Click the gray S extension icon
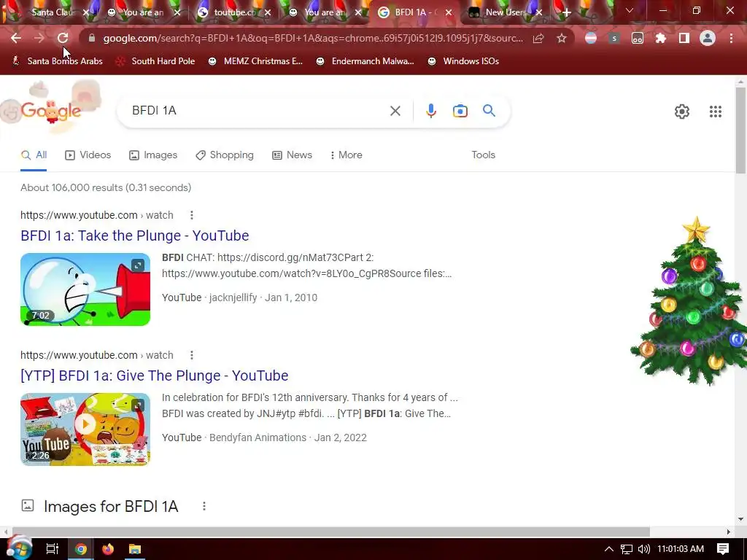This screenshot has height=560, width=747. (614, 38)
